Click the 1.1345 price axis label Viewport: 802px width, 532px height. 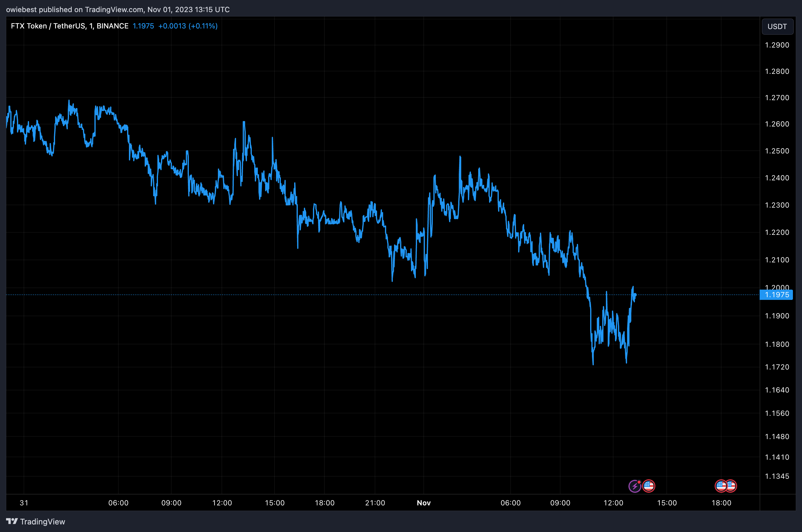(777, 476)
